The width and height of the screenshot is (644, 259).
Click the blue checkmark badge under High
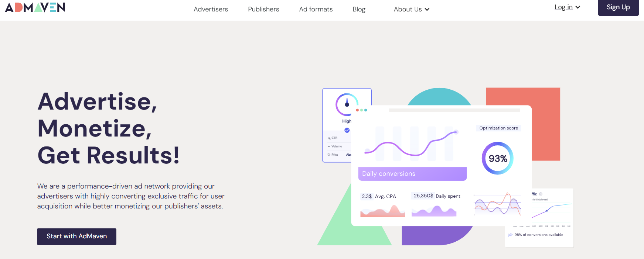(x=347, y=130)
